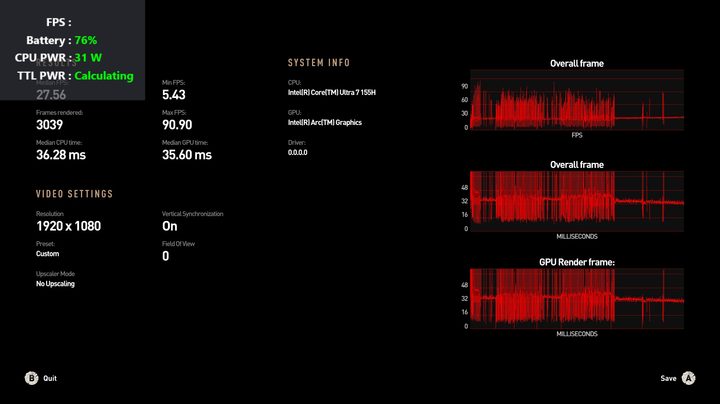The width and height of the screenshot is (720, 404).
Task: Click the Field Of View 0 value
Action: pyautogui.click(x=165, y=256)
